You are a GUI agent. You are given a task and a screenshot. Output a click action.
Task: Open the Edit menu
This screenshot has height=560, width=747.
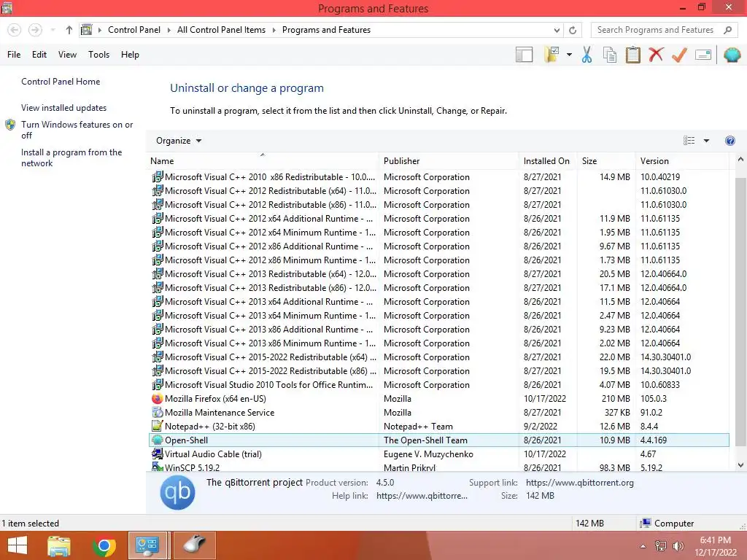pyautogui.click(x=39, y=55)
